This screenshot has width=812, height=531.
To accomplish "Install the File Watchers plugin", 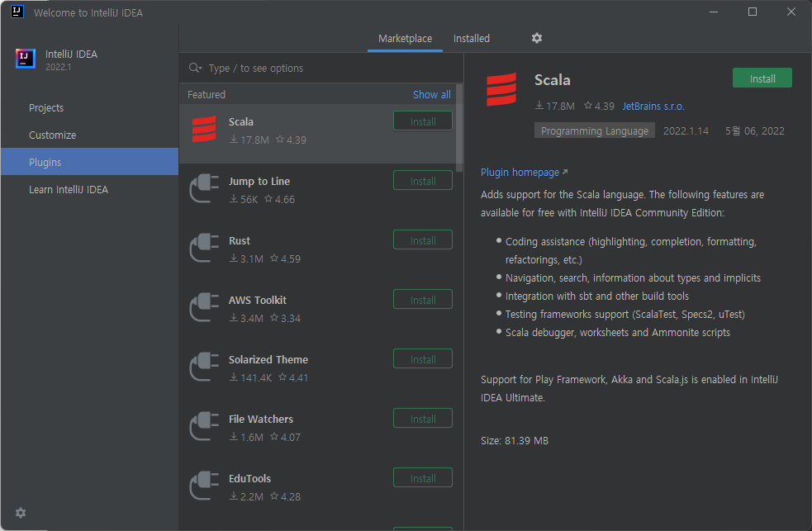I will tap(423, 419).
